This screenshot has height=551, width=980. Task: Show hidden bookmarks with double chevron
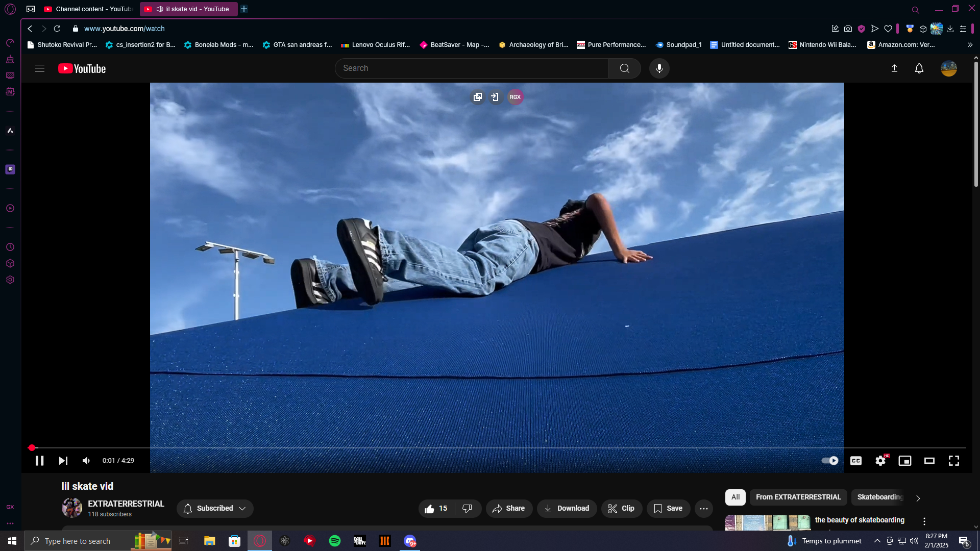click(970, 45)
